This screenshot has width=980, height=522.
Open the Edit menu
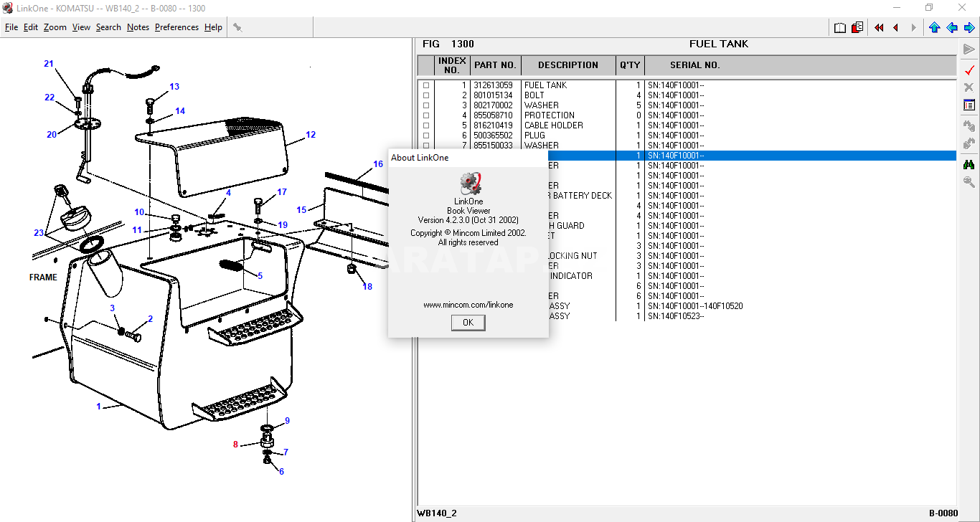pos(31,27)
